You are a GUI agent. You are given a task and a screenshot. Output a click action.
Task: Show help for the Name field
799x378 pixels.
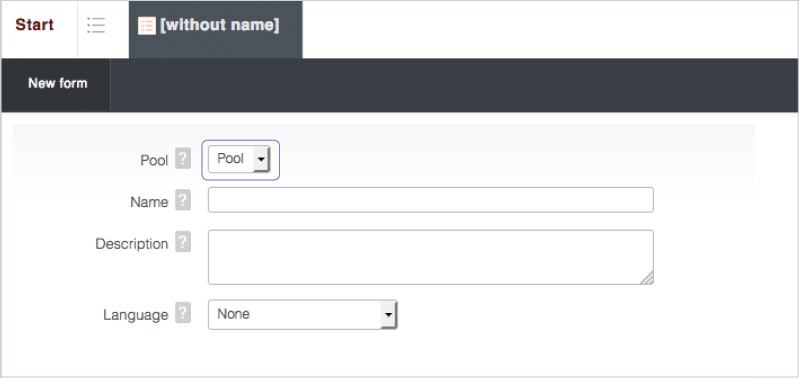[183, 200]
